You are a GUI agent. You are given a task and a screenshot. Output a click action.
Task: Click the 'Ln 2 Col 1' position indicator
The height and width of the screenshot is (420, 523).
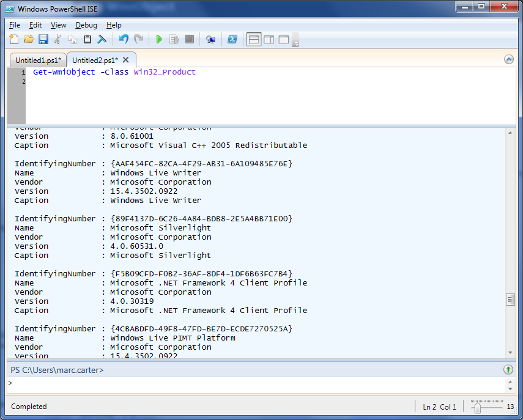click(439, 407)
